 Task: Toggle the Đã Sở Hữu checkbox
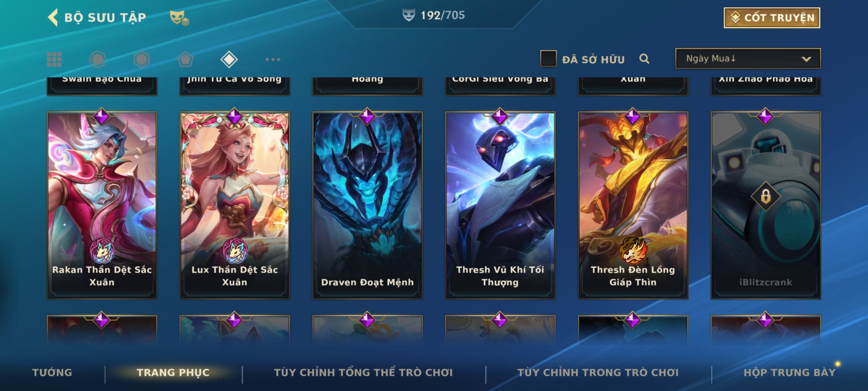pos(548,59)
